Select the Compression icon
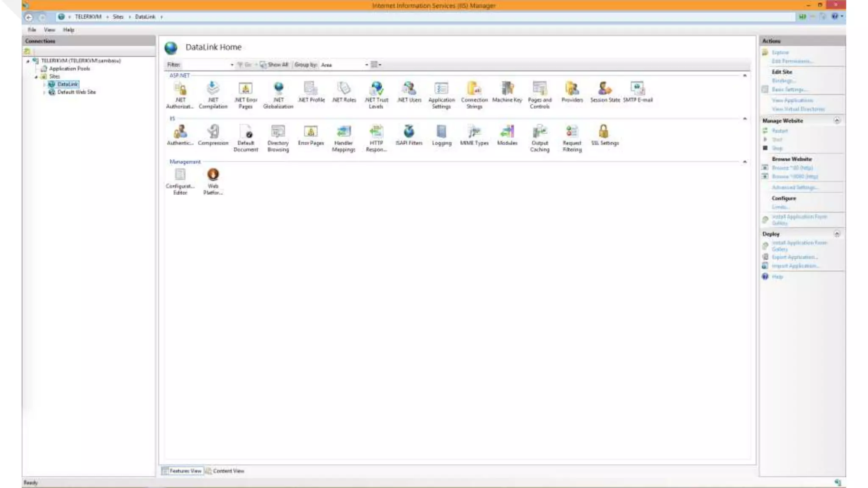This screenshot has width=868, height=488. (x=213, y=135)
